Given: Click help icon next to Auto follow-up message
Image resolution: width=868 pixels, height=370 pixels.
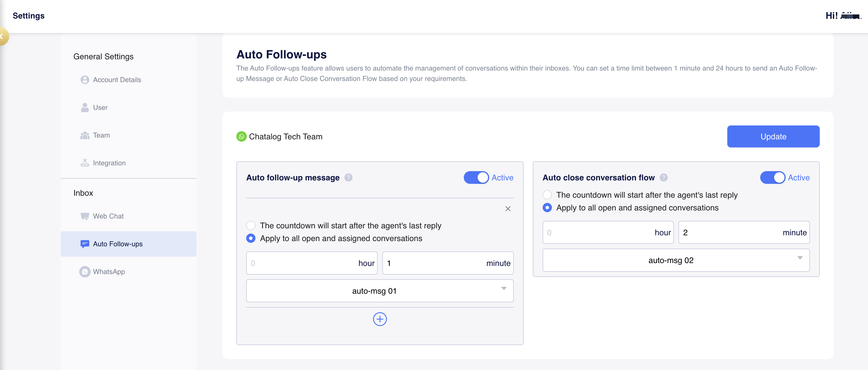Looking at the screenshot, I should [348, 177].
